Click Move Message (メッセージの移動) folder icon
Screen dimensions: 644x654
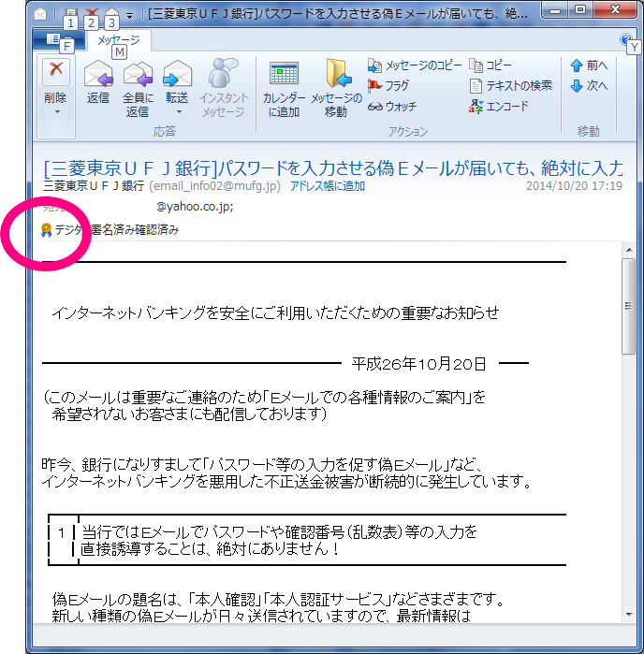337,73
